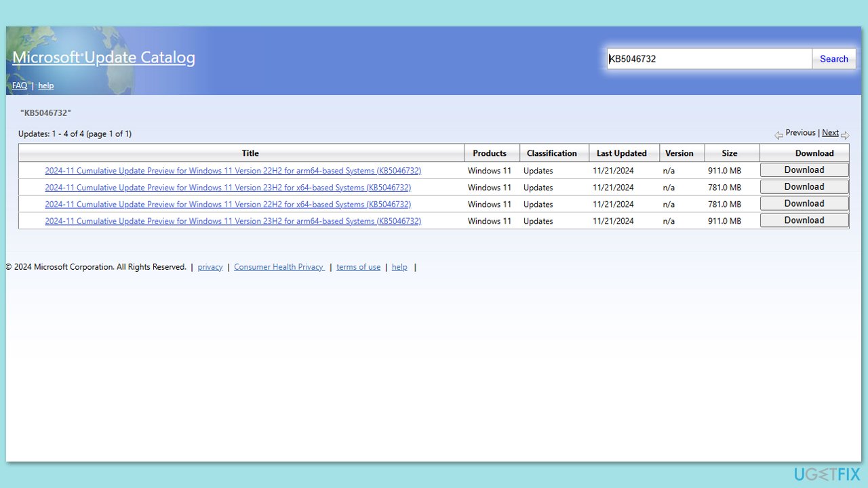Click Windows 11 in the 22H2 arm64 row

(x=490, y=171)
